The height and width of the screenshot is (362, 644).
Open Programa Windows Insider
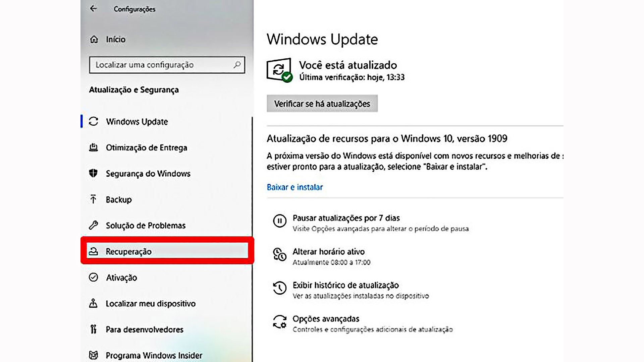tap(154, 355)
